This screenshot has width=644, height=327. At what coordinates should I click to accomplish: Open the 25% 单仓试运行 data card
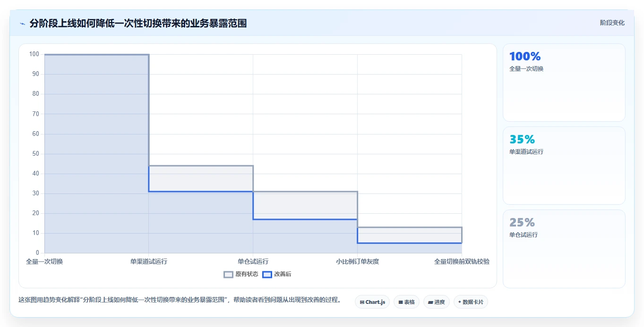pyautogui.click(x=564, y=249)
